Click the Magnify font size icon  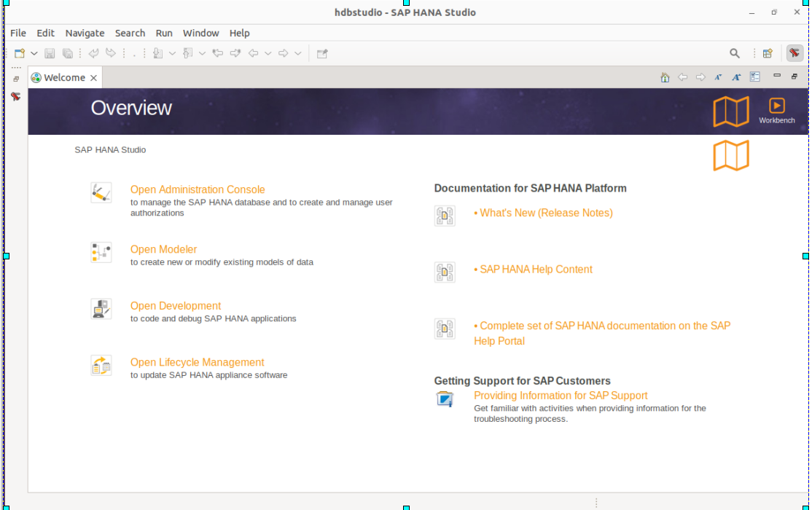point(736,77)
